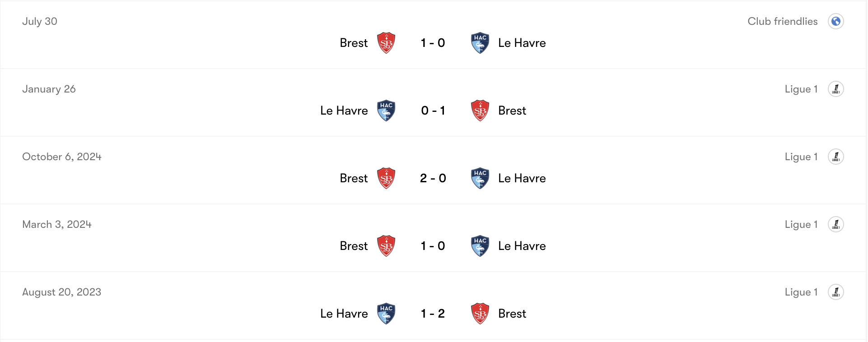Open the Brest team from the August 20 fixture
Image resolution: width=868 pixels, height=342 pixels.
512,313
